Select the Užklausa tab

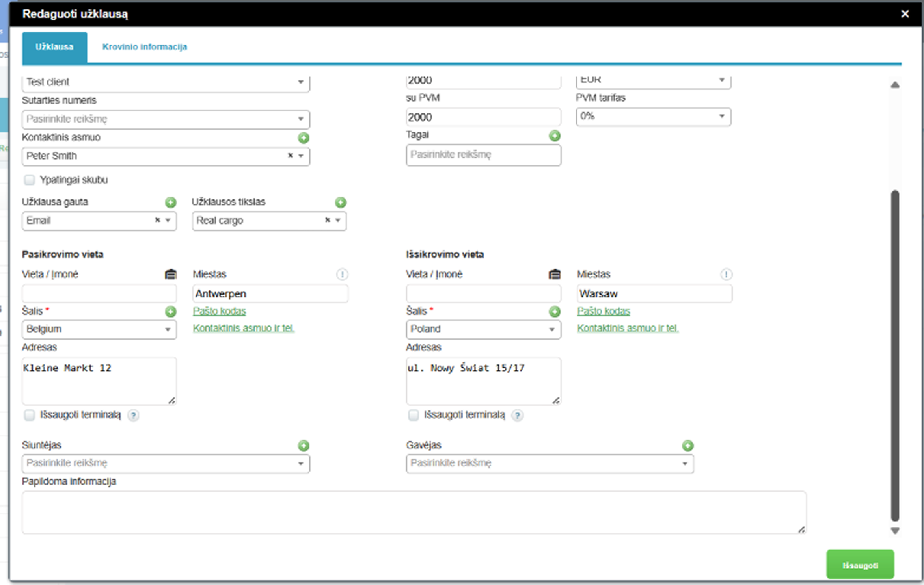54,47
